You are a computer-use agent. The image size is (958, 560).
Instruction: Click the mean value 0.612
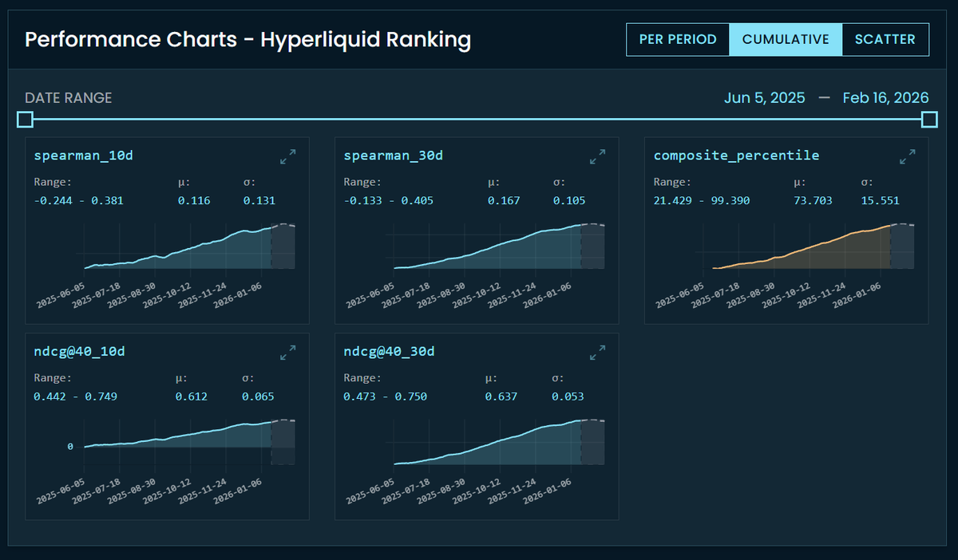(x=192, y=396)
